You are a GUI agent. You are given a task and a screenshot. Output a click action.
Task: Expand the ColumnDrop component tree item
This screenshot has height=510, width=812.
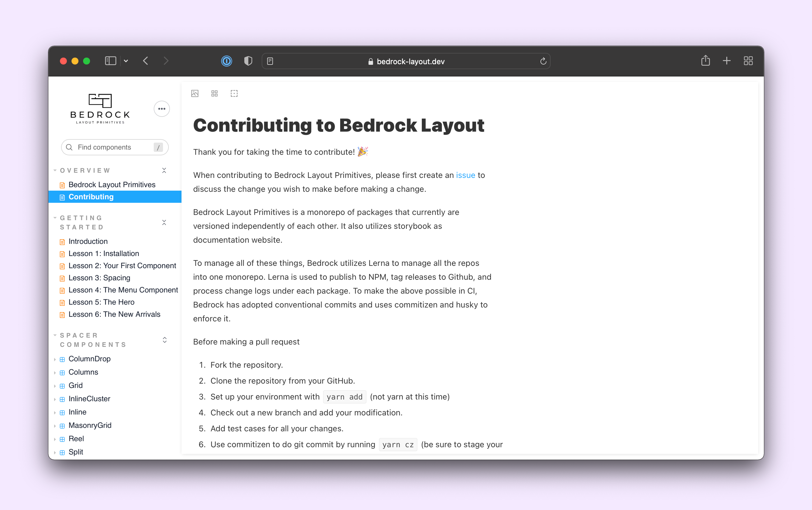[89, 359]
